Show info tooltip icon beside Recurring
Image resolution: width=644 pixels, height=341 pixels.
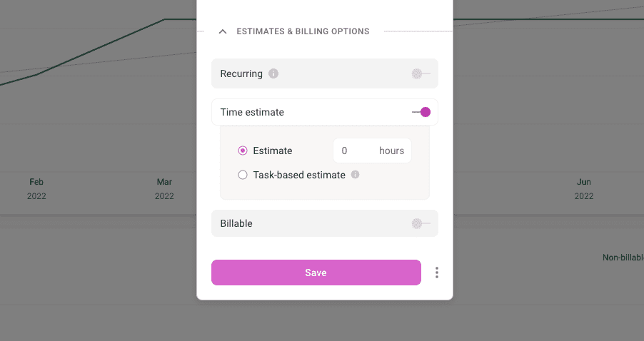[x=273, y=73]
